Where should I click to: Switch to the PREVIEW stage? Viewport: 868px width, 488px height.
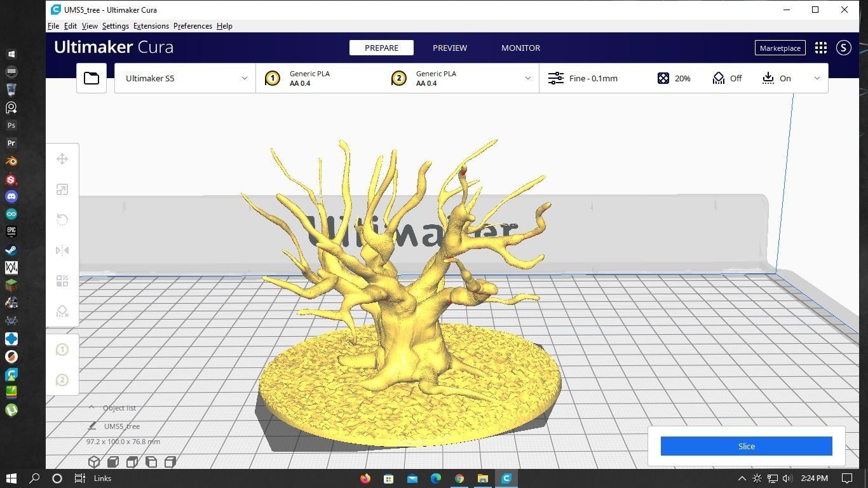tap(450, 48)
